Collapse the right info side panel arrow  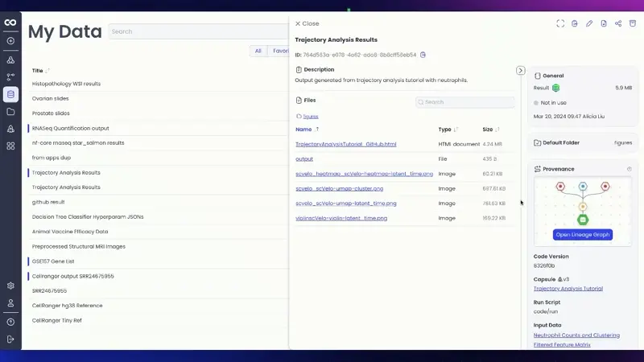(520, 71)
